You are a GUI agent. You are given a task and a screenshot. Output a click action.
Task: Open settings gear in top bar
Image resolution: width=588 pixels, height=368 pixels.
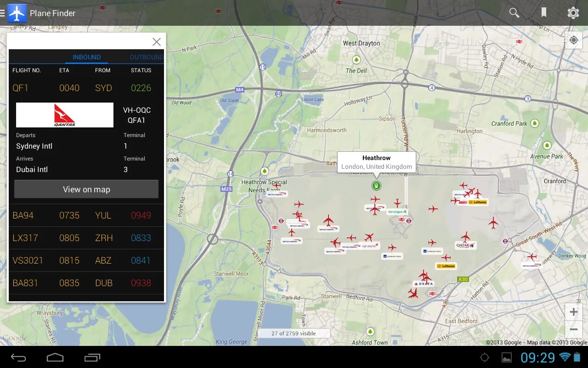pos(573,13)
